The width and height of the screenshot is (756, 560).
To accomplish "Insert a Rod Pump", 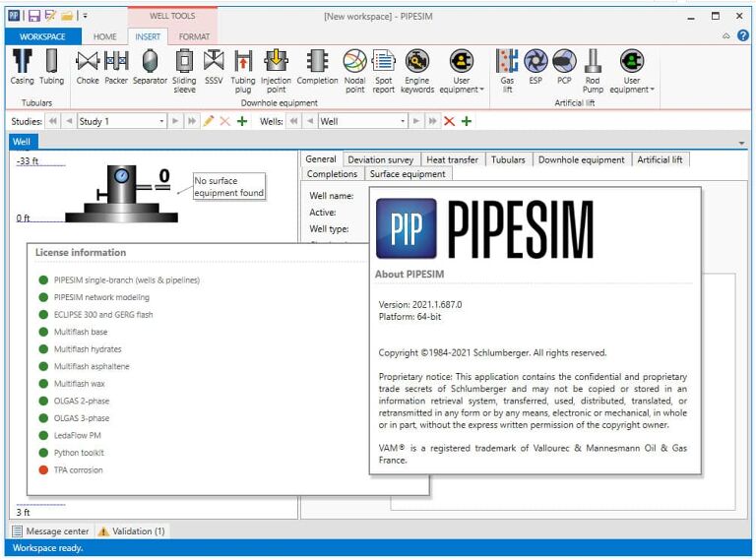I will click(x=593, y=71).
